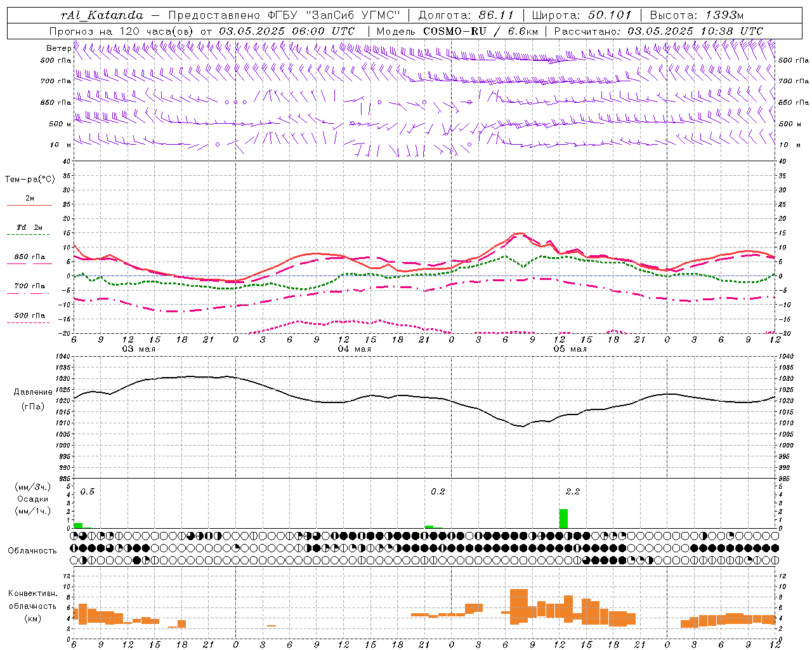Click the Высота: 1393м value
Image resolution: width=812 pixels, height=650 pixels.
(696, 15)
